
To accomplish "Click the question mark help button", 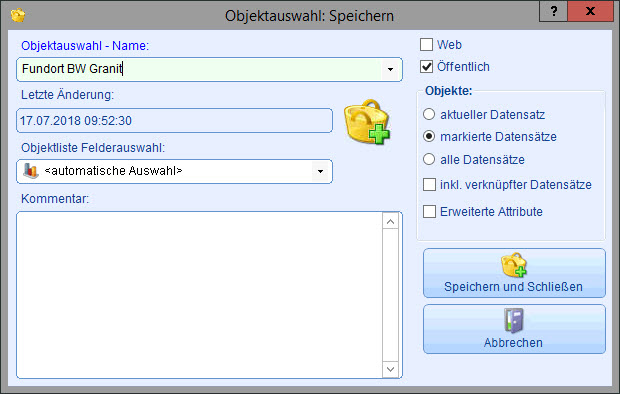I will click(x=554, y=11).
